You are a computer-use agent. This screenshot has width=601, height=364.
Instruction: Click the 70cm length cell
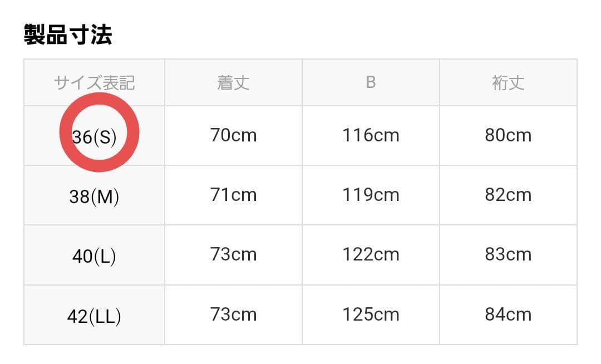[x=233, y=135]
